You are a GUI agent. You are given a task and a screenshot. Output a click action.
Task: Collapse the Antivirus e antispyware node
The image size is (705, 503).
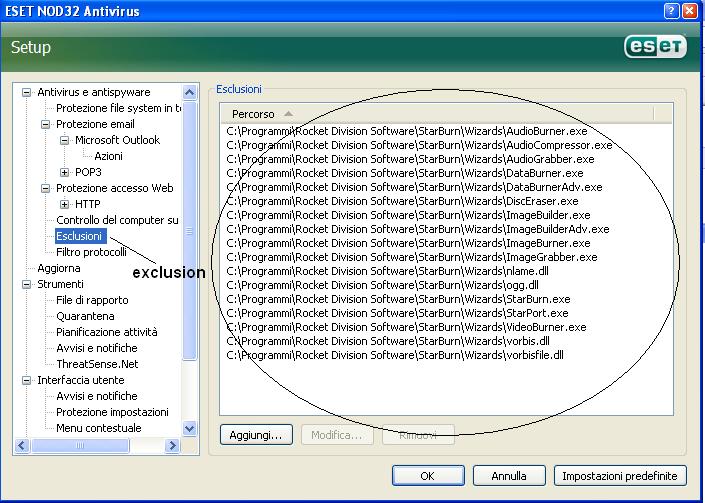[x=27, y=92]
